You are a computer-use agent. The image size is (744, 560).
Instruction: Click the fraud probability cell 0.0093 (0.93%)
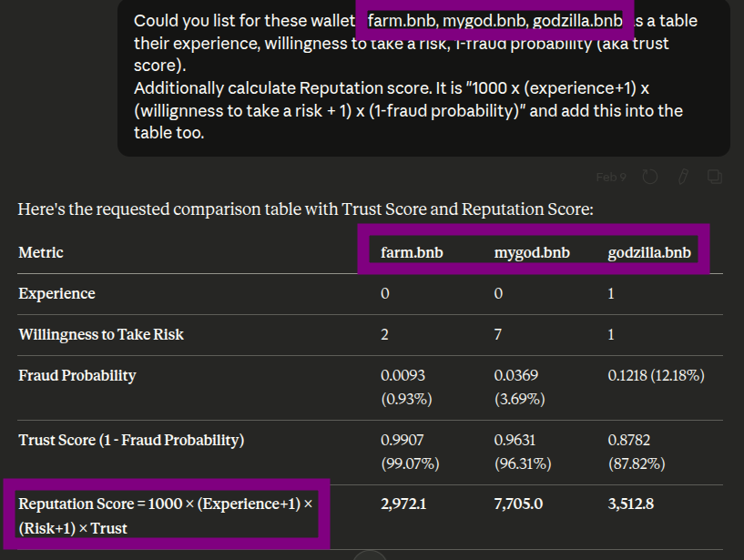click(x=406, y=387)
